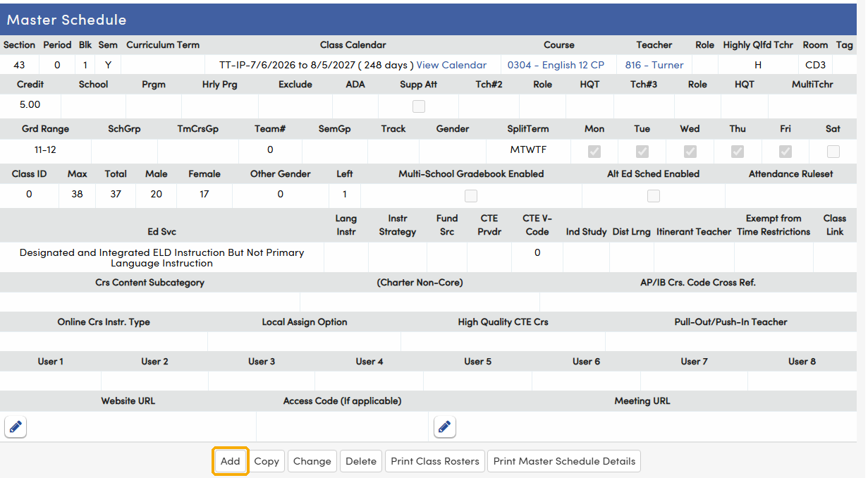Click the Delete button
868x478 pixels.
tap(361, 461)
